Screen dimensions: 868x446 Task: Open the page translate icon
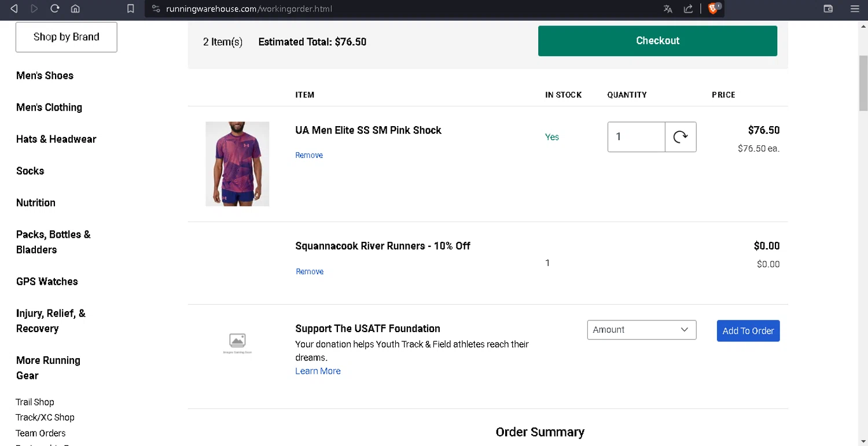(668, 9)
